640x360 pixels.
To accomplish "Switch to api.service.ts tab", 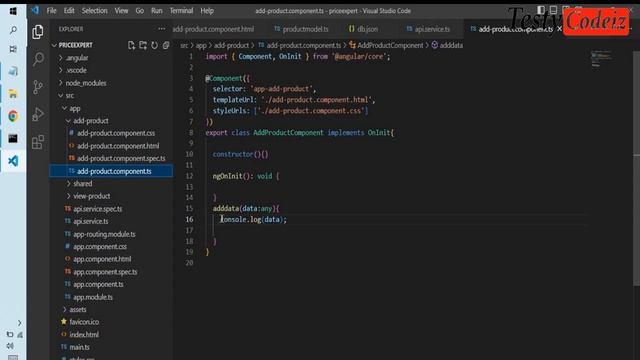I will [429, 29].
